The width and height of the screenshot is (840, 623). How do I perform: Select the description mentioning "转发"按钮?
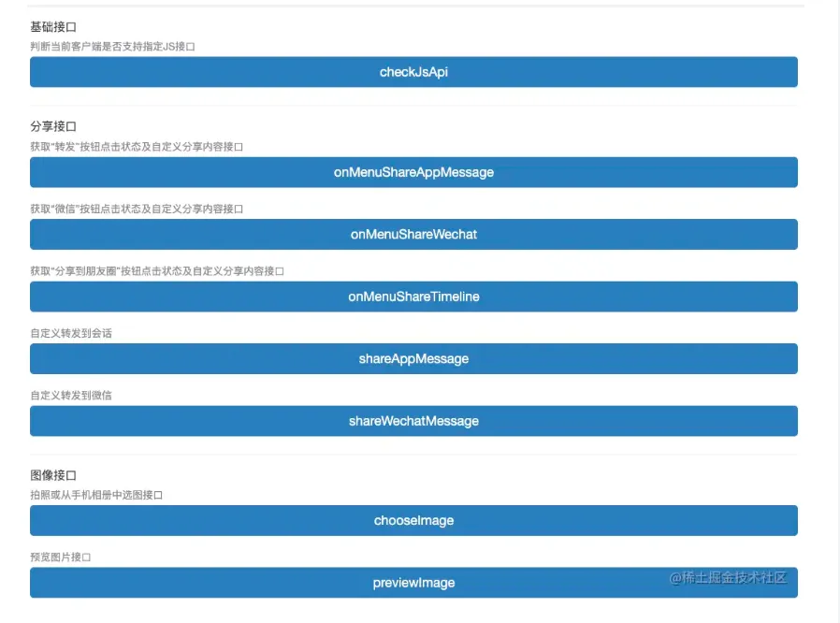(x=137, y=147)
